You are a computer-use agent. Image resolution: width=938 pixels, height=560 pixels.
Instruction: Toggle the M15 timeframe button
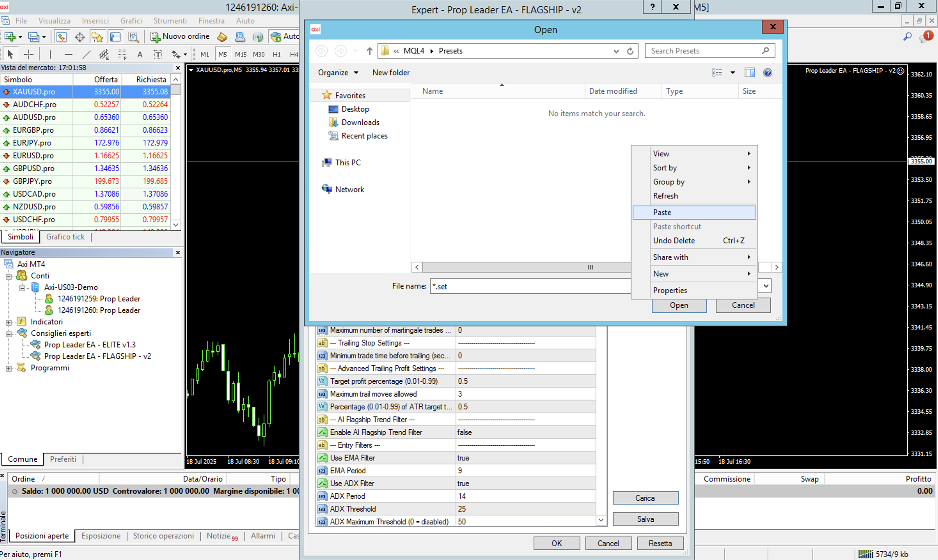click(x=241, y=54)
